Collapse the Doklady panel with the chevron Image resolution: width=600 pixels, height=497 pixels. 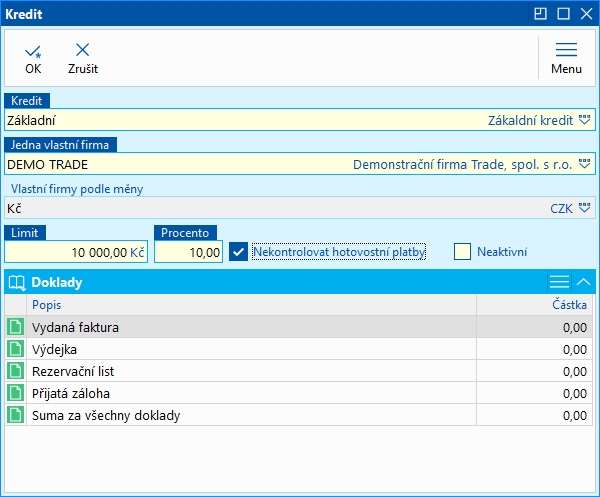(583, 282)
